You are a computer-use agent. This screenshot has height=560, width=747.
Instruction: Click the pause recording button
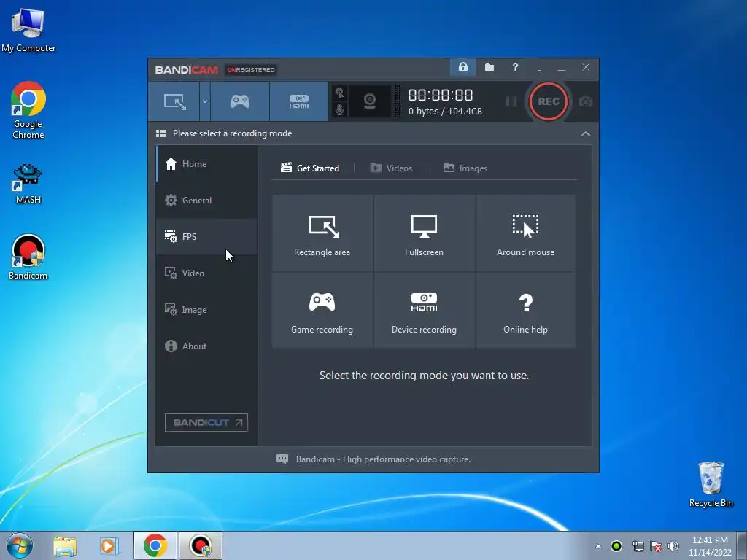511,101
